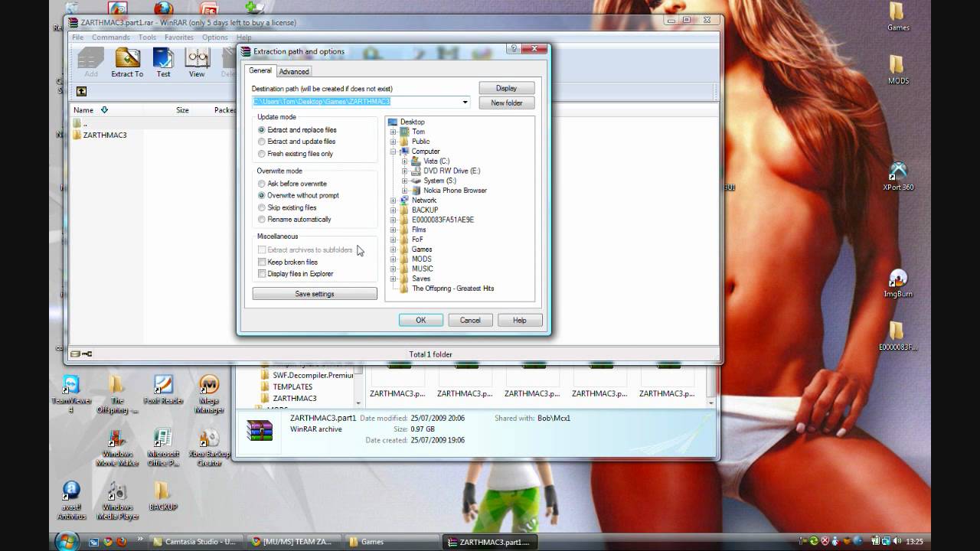Click the Xbox Backup Creator desktop icon
Viewport: 980px width, 551px height.
point(209,448)
